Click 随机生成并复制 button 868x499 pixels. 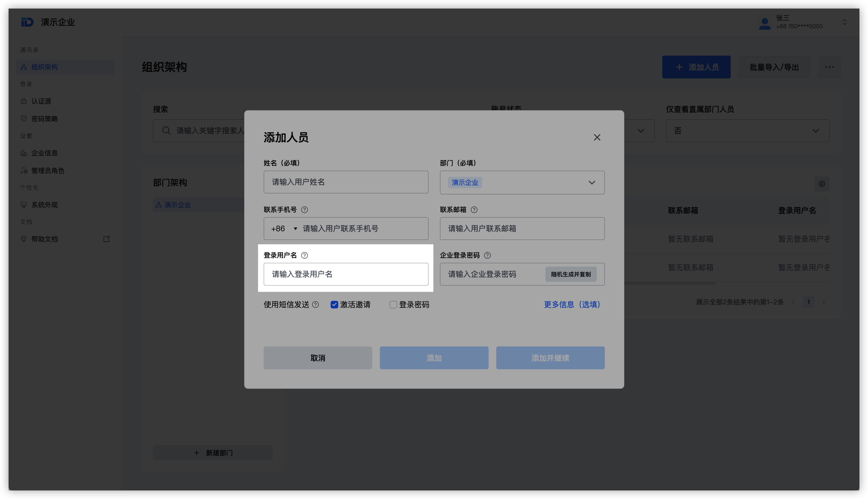point(571,274)
